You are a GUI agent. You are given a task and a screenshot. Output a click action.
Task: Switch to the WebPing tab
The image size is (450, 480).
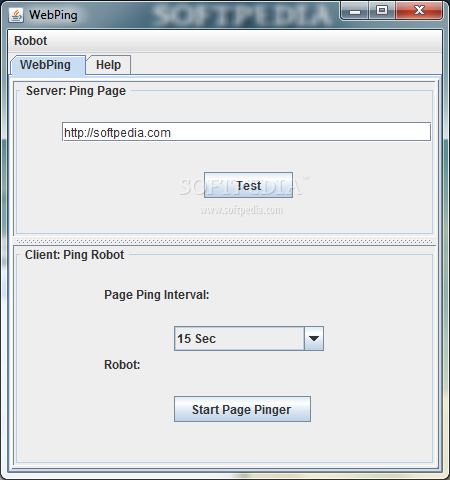tap(48, 65)
